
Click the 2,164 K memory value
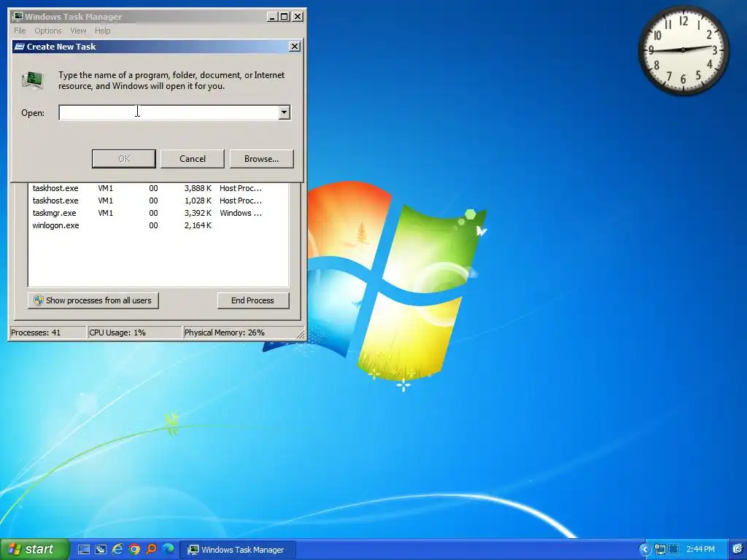(x=198, y=225)
